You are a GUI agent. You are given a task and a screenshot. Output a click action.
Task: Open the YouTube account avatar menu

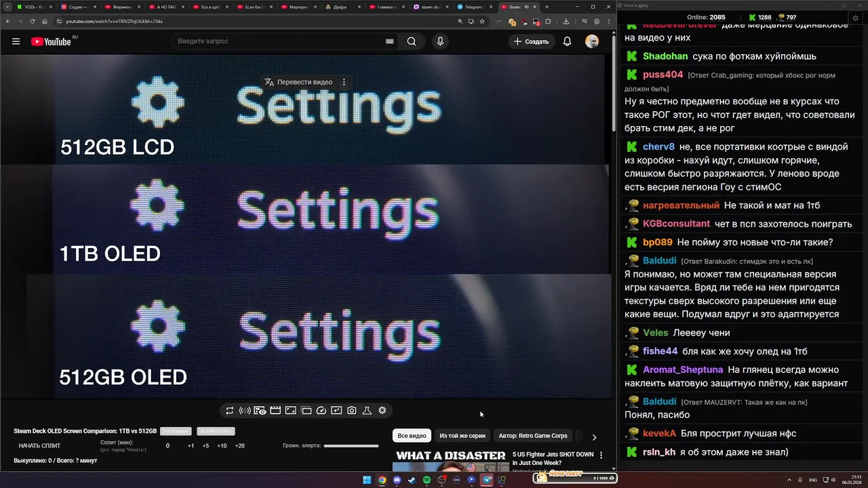[592, 41]
